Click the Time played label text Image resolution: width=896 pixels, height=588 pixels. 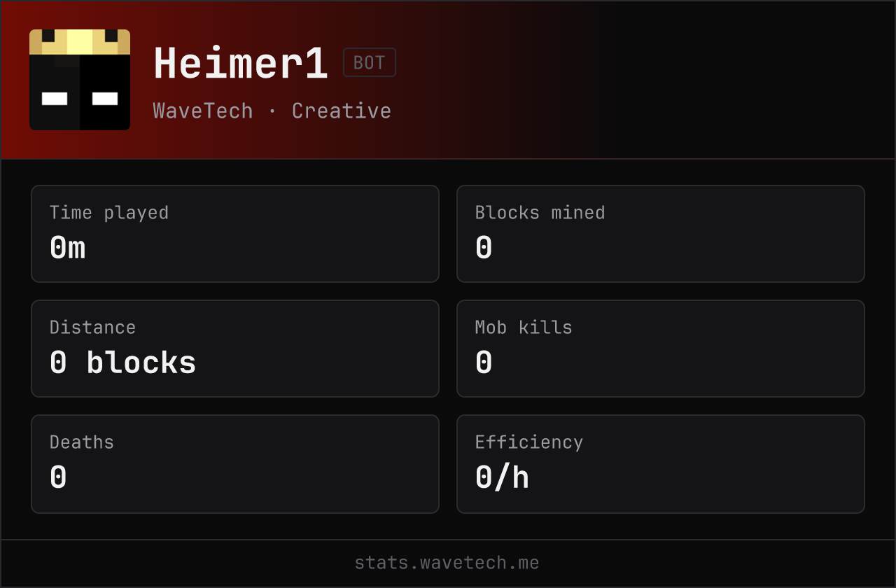point(109,213)
